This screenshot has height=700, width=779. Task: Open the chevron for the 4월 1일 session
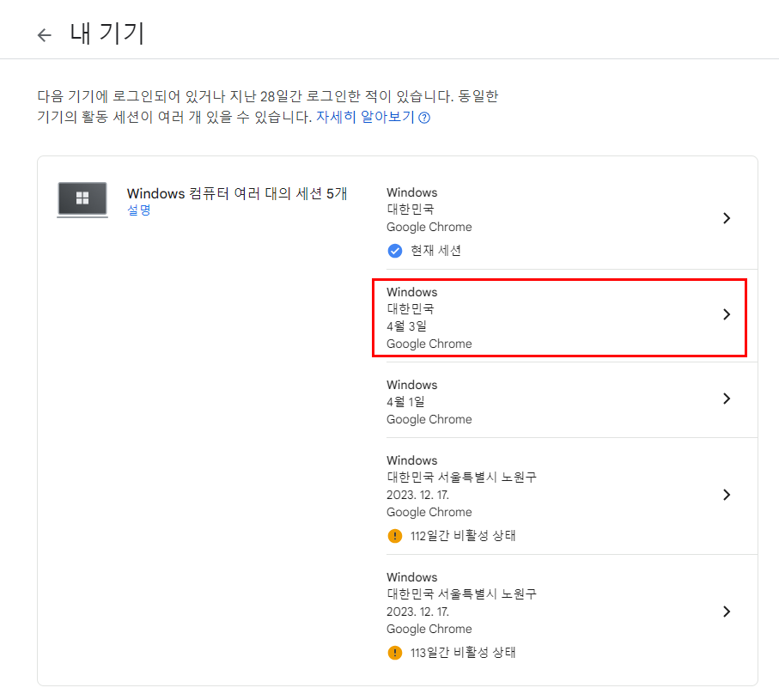point(727,399)
